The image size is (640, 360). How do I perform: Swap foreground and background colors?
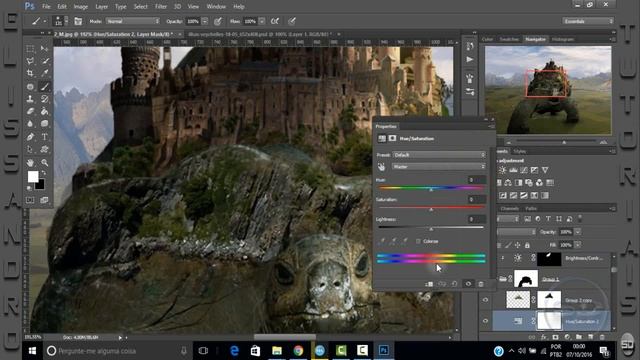43,173
